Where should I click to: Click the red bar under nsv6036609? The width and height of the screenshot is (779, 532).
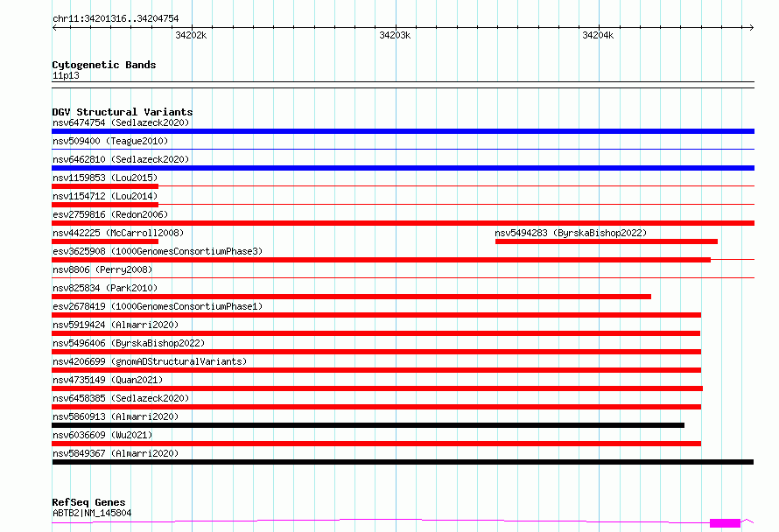[376, 444]
